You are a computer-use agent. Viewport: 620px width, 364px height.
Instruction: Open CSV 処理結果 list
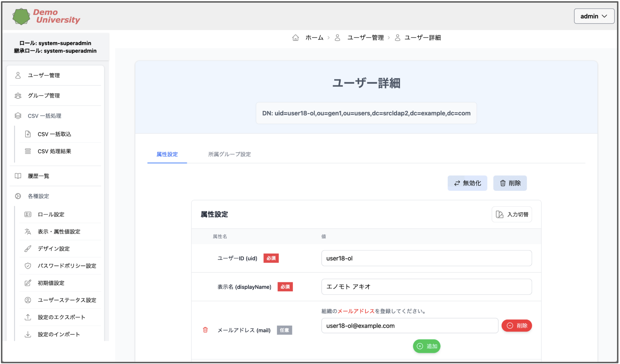point(54,151)
